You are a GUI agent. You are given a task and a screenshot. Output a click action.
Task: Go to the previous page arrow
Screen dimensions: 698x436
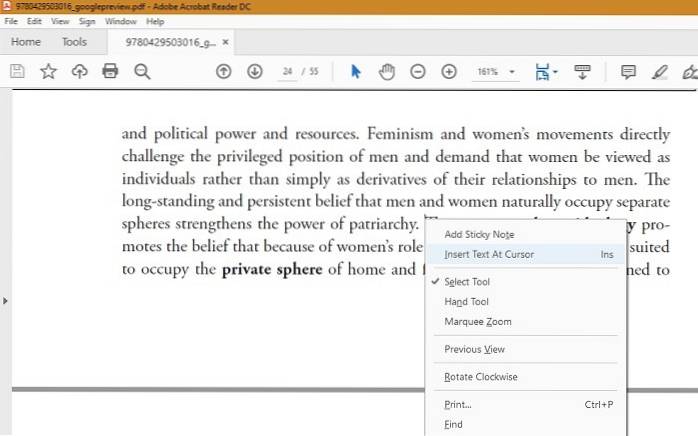(224, 72)
